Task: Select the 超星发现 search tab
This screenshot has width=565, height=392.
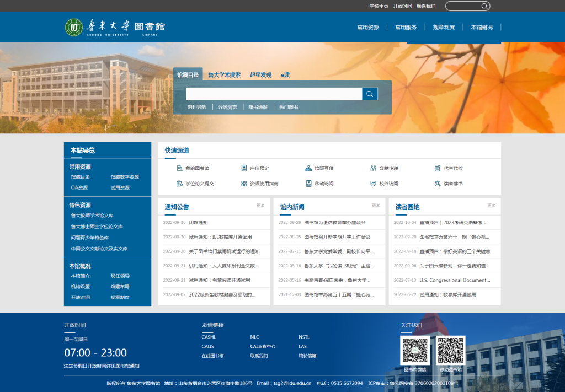Action: point(260,75)
